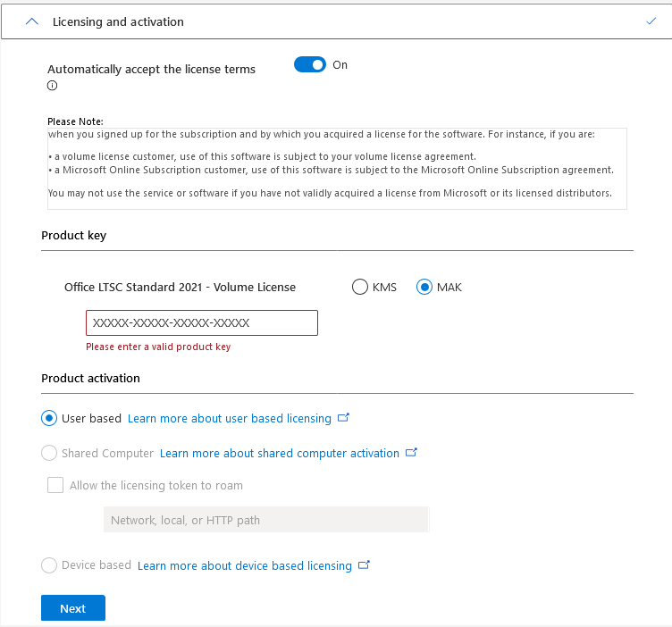
Task: Select Device based activation option
Action: click(49, 565)
